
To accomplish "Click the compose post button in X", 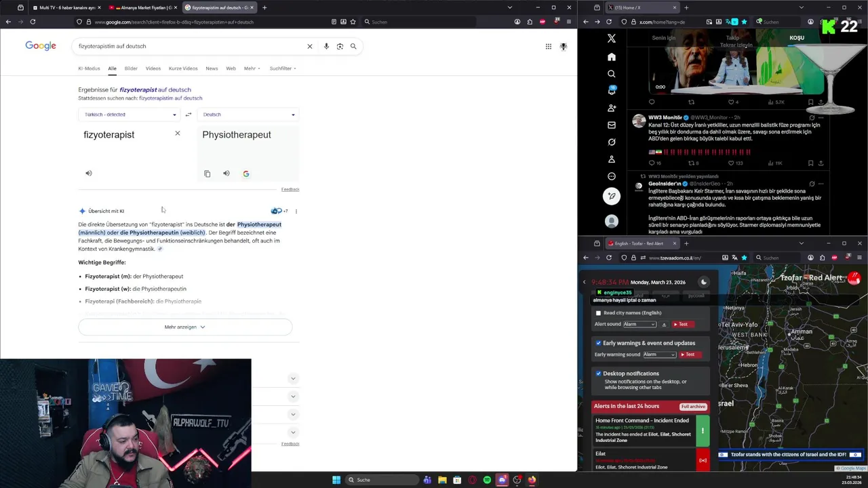I will [612, 196].
